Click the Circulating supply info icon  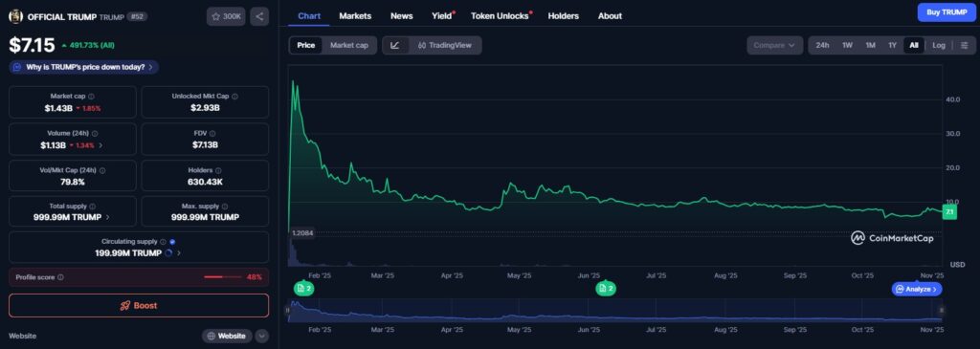pyautogui.click(x=163, y=242)
